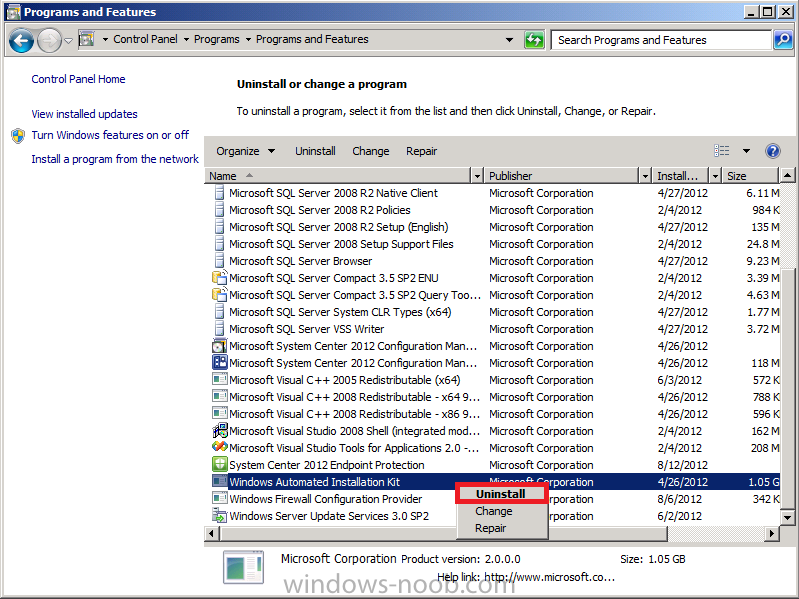Click Change in the toolbar
Screen dimensions: 799x599
tap(370, 151)
